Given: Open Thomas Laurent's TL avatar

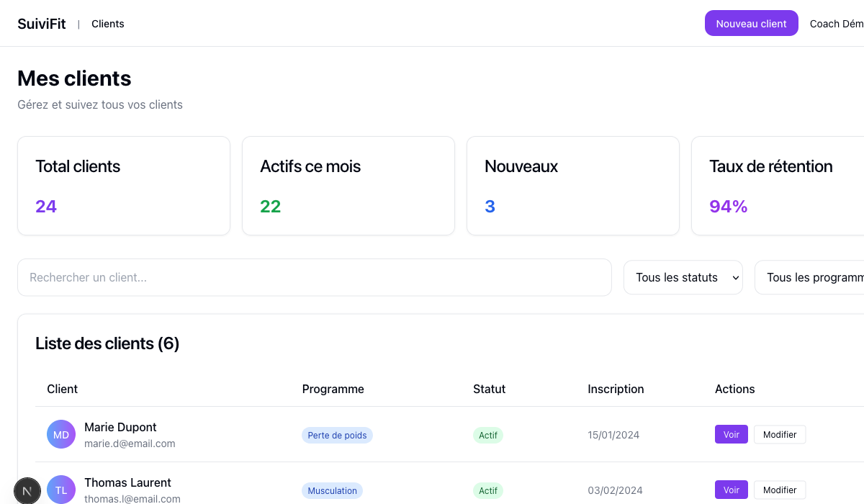Looking at the screenshot, I should pos(61,490).
